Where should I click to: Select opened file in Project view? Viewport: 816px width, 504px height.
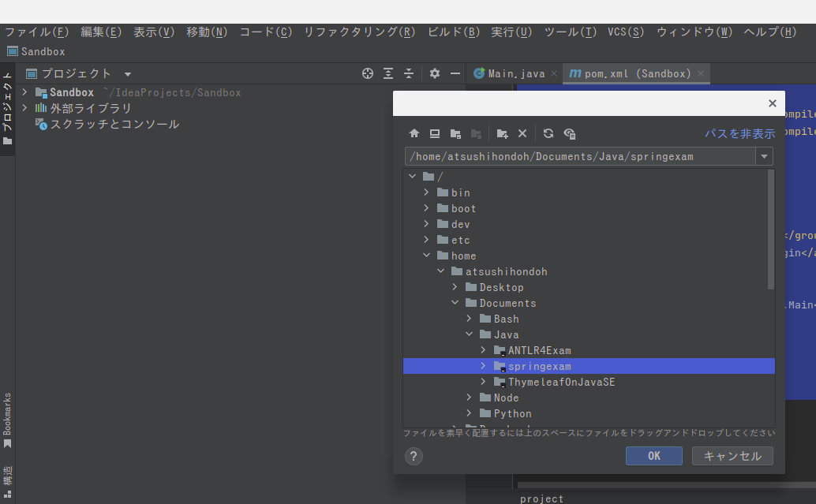click(x=367, y=73)
